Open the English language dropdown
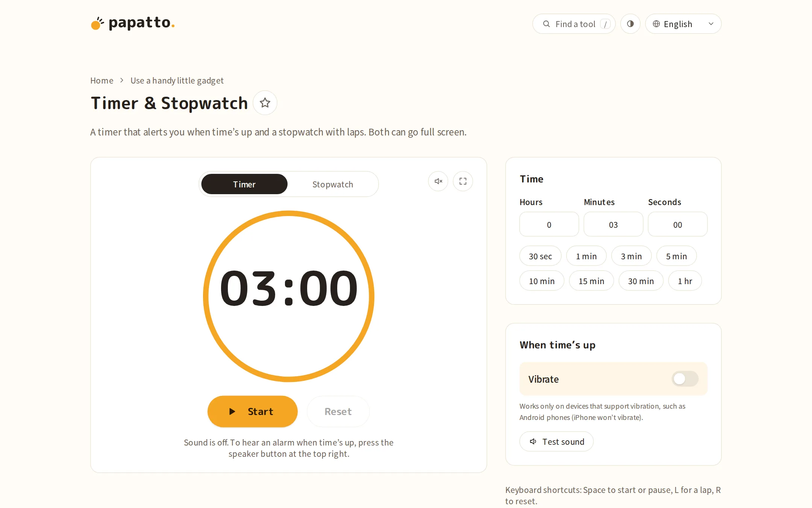The width and height of the screenshot is (812, 508). [683, 24]
